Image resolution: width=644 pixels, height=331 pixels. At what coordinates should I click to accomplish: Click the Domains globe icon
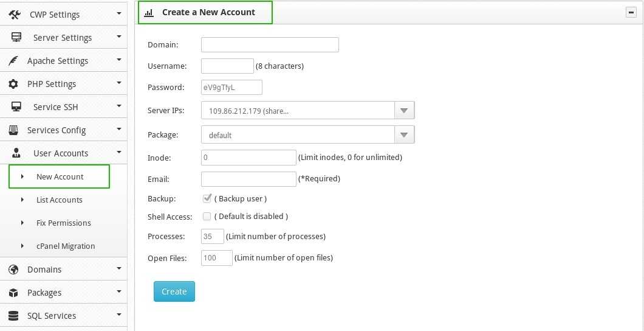13,270
